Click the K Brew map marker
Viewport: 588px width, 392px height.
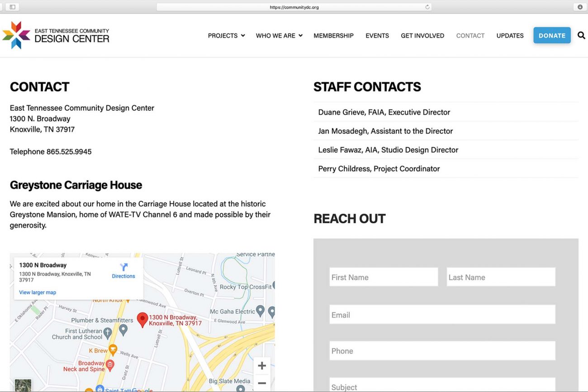pyautogui.click(x=113, y=350)
